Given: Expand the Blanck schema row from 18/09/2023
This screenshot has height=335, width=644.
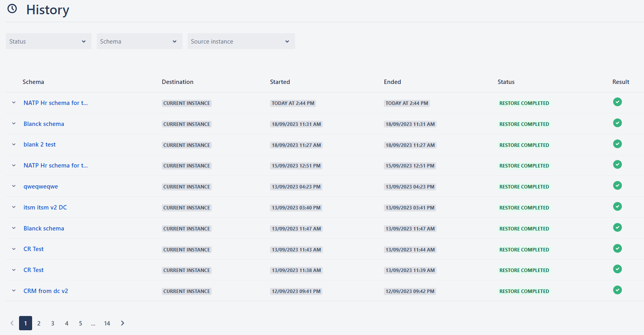Looking at the screenshot, I should 14,124.
